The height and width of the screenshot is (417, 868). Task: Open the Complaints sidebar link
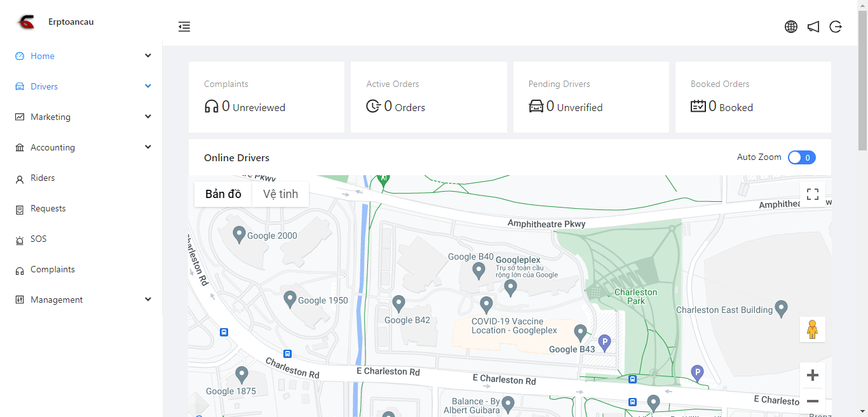(52, 270)
